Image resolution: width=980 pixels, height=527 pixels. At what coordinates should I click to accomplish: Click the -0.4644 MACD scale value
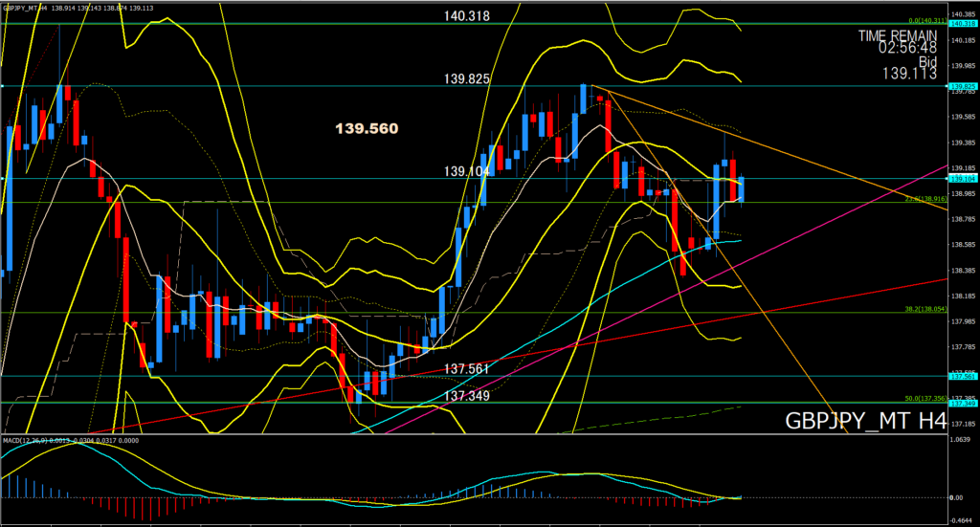[x=961, y=520]
